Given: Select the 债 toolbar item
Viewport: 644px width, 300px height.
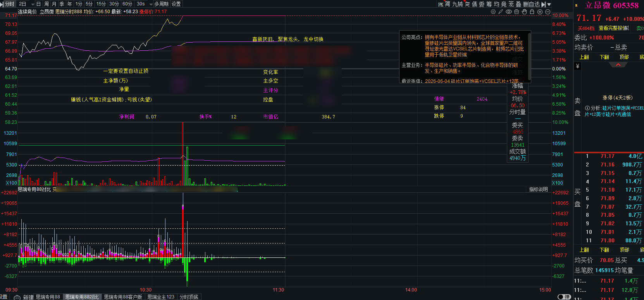Looking at the screenshot, I should coord(475,4).
